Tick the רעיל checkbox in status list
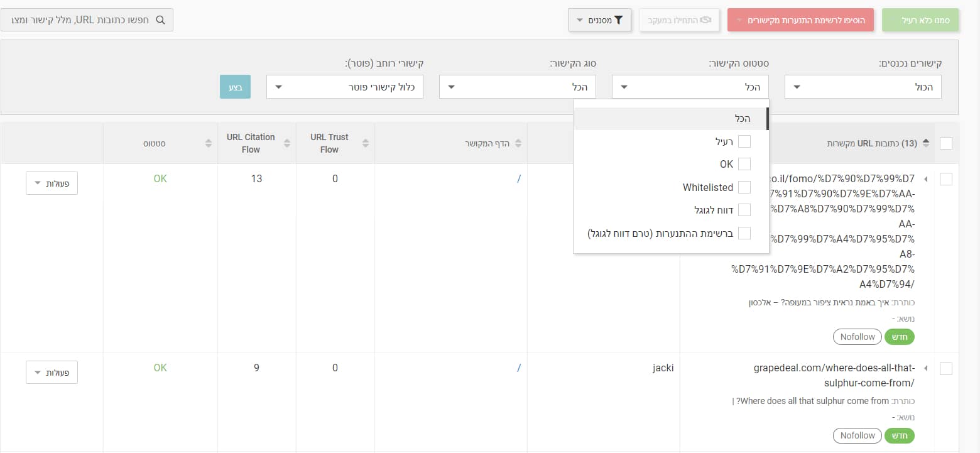The width and height of the screenshot is (980, 453). 744,141
